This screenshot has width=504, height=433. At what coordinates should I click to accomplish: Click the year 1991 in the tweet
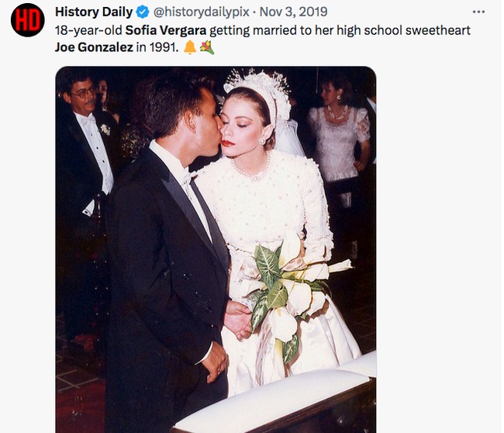166,47
